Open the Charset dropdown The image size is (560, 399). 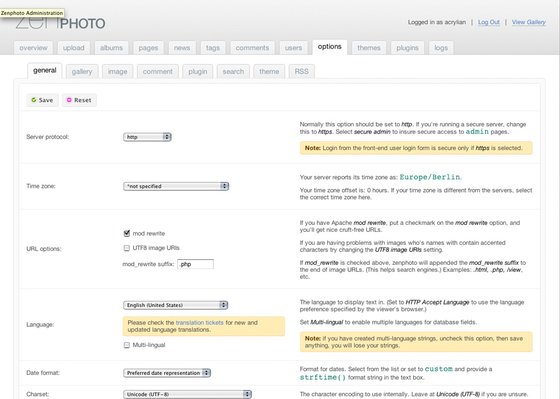[x=187, y=394]
